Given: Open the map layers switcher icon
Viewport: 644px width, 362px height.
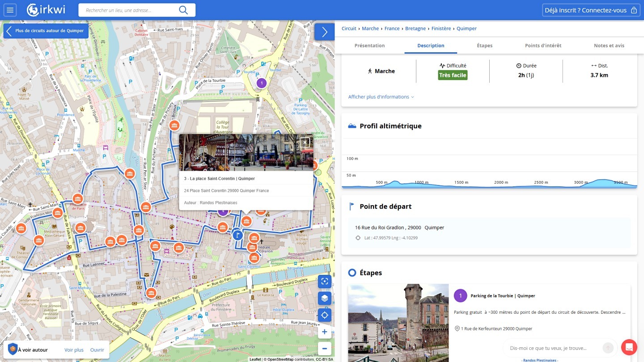Looking at the screenshot, I should (324, 298).
